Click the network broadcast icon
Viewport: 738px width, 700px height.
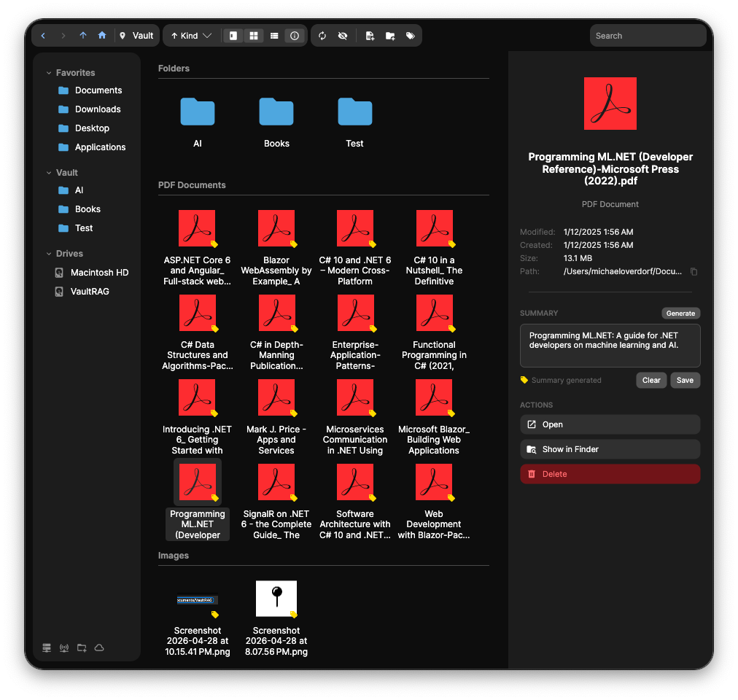[x=64, y=647]
